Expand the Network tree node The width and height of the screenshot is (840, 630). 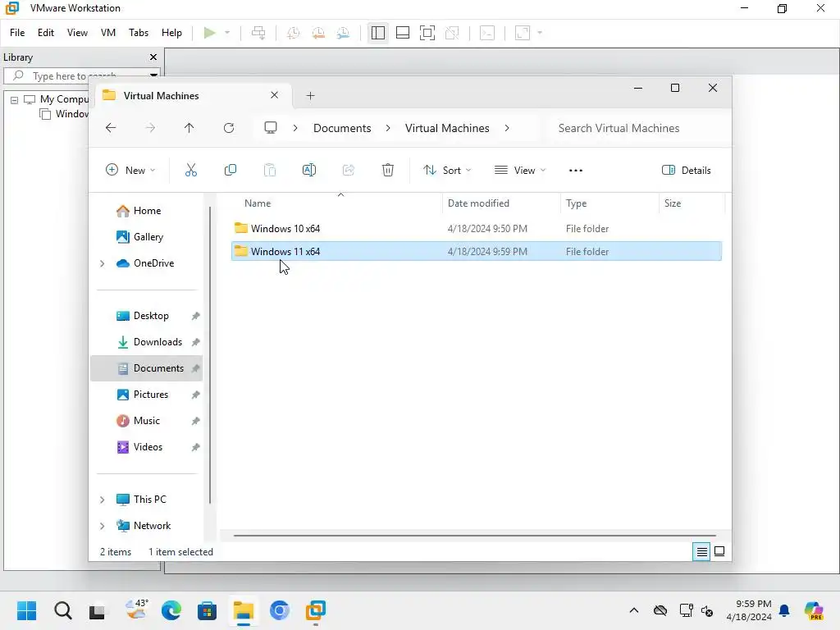[103, 526]
